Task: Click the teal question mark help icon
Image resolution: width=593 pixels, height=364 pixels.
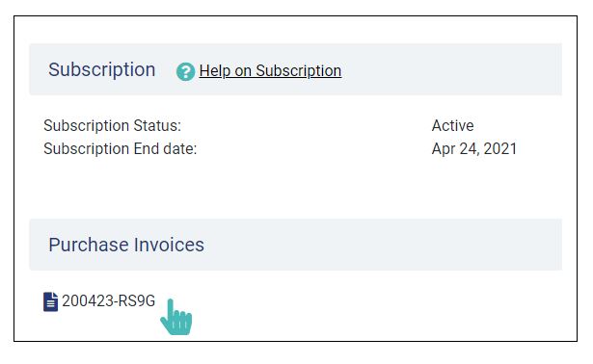Action: pos(185,72)
